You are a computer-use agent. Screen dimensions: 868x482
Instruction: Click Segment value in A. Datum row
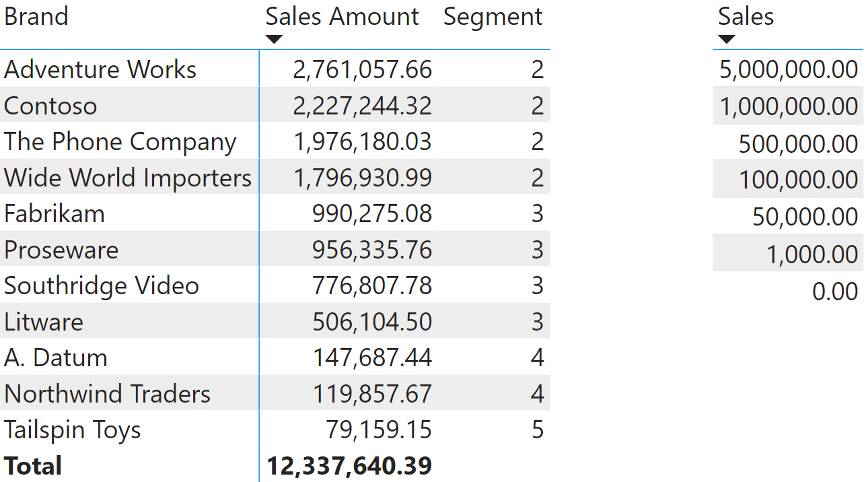tap(537, 357)
